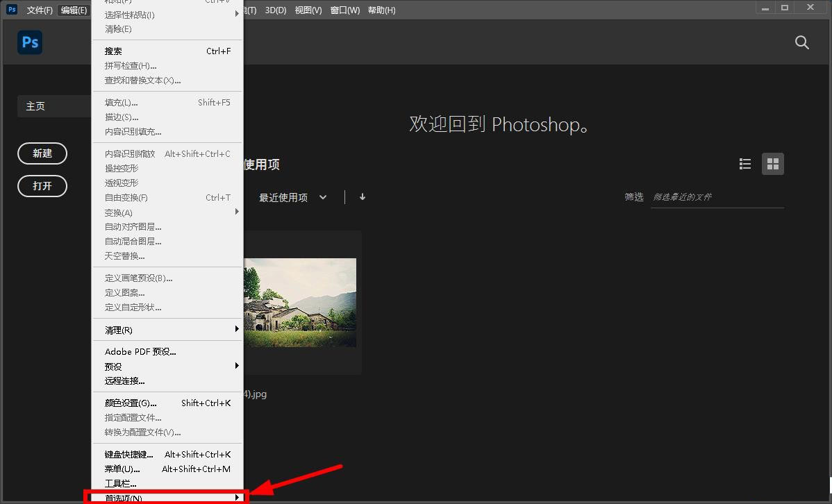Open the 最近使用项 sort dropdown
Screen dimensions: 832x504
[292, 197]
